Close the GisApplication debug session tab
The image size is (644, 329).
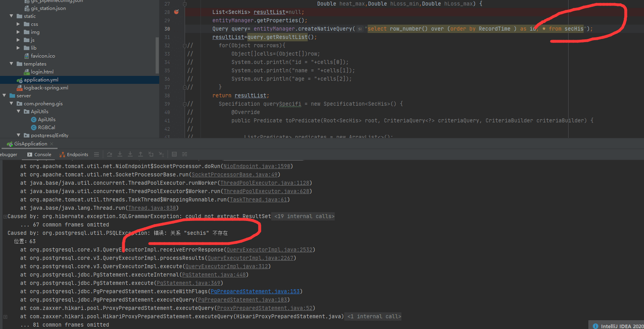coord(52,144)
